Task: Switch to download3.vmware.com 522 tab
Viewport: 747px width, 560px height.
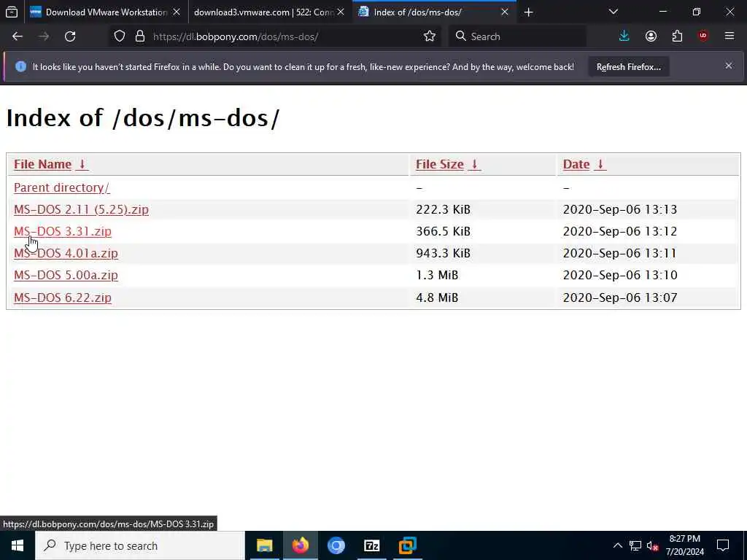Action: (x=264, y=12)
